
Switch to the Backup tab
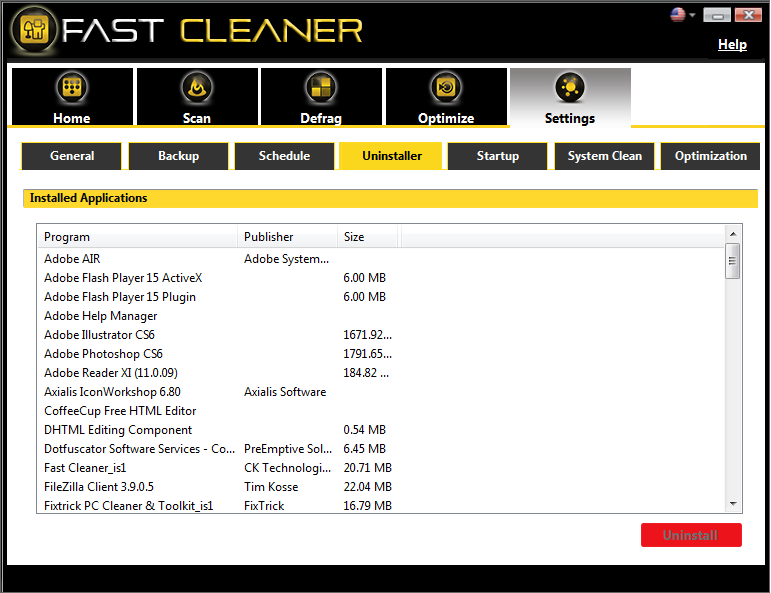pyautogui.click(x=178, y=156)
